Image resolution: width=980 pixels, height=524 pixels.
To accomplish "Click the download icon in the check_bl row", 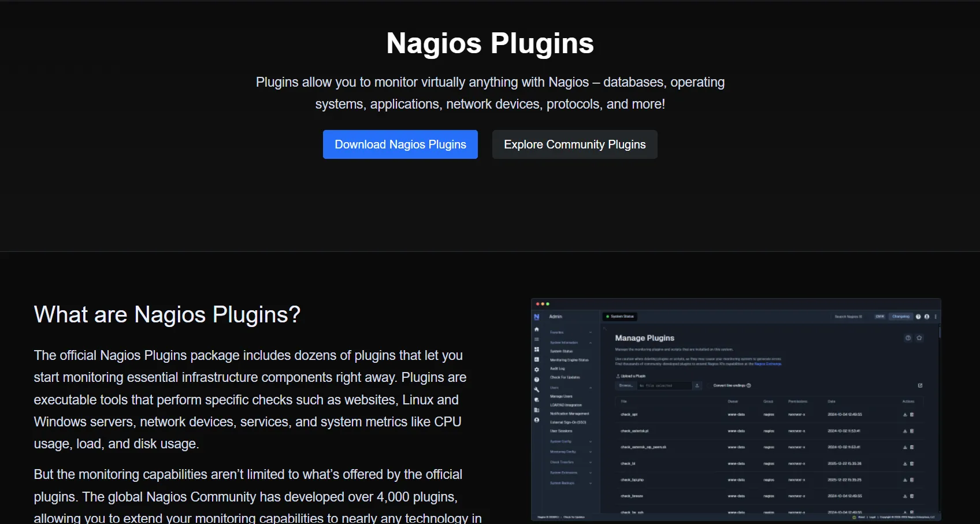I will pyautogui.click(x=905, y=463).
